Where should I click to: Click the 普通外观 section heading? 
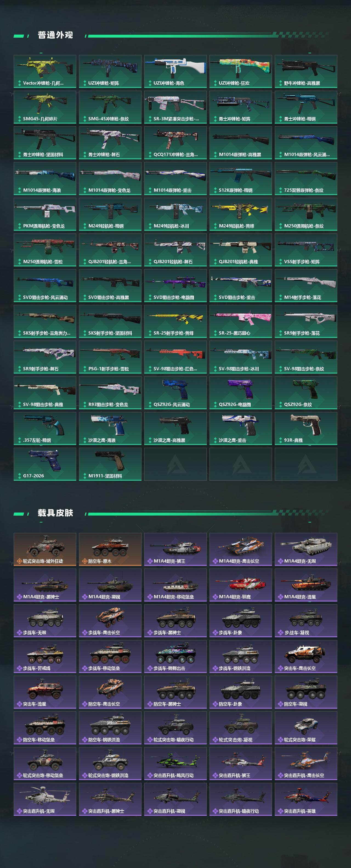coord(55,35)
